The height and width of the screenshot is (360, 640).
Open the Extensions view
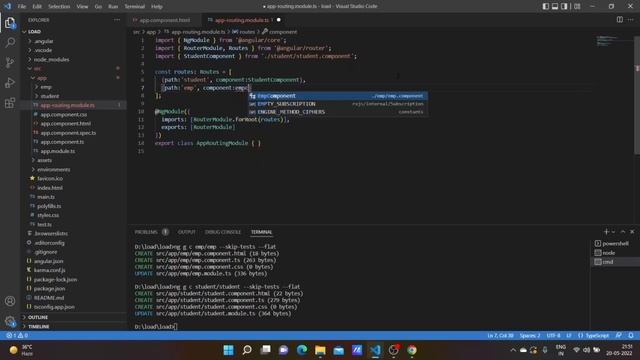(x=10, y=102)
